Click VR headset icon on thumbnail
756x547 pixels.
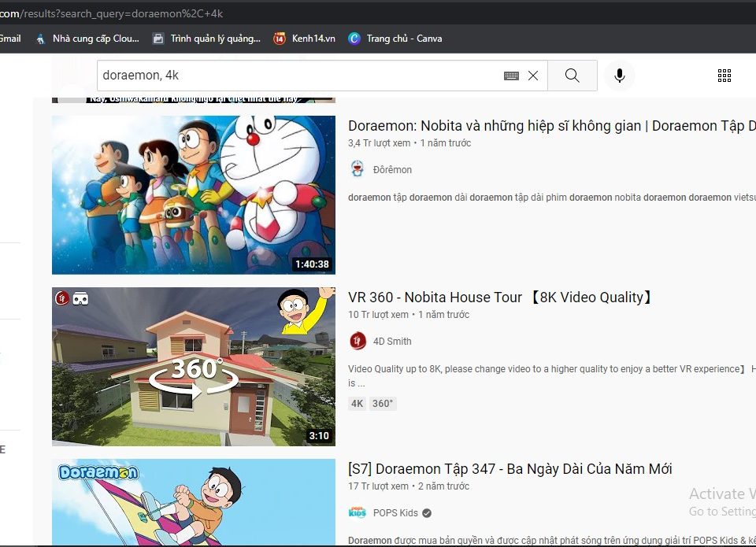click(x=80, y=299)
